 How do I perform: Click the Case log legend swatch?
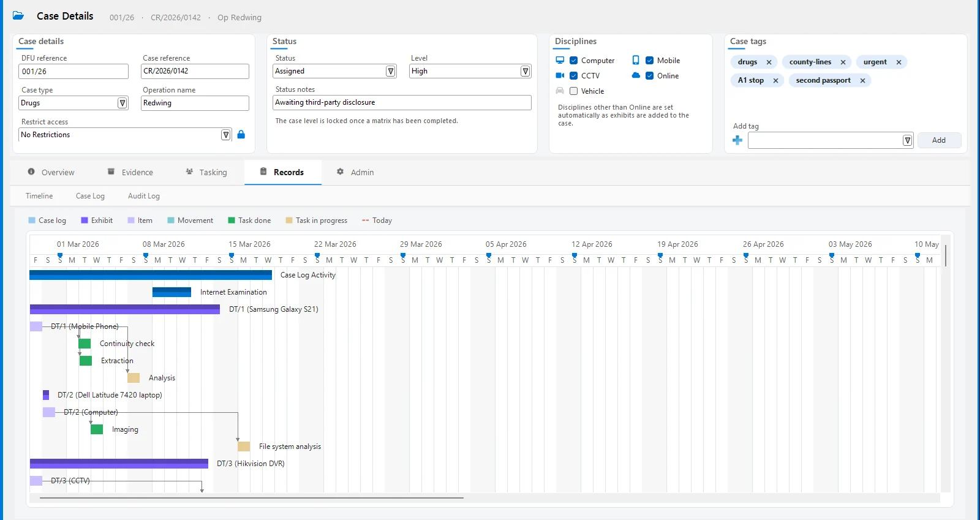click(32, 220)
